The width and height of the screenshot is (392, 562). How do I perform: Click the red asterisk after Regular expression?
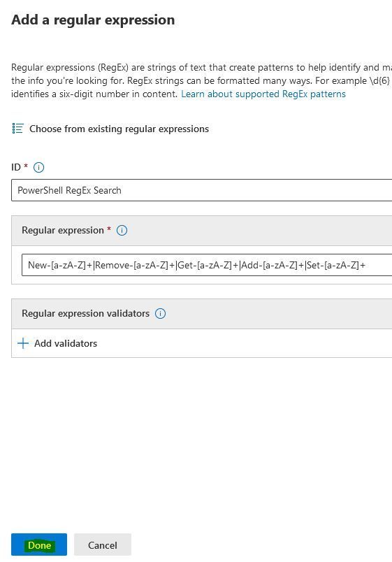pos(109,229)
